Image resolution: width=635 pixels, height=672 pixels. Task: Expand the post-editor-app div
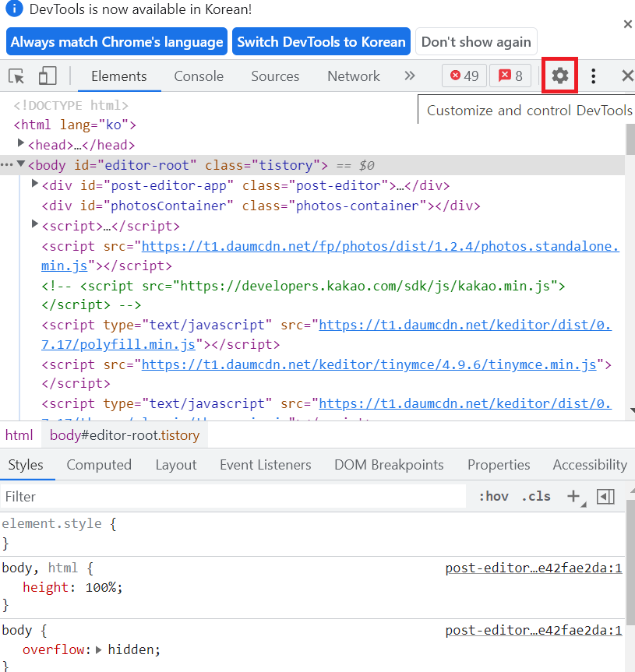pyautogui.click(x=35, y=184)
